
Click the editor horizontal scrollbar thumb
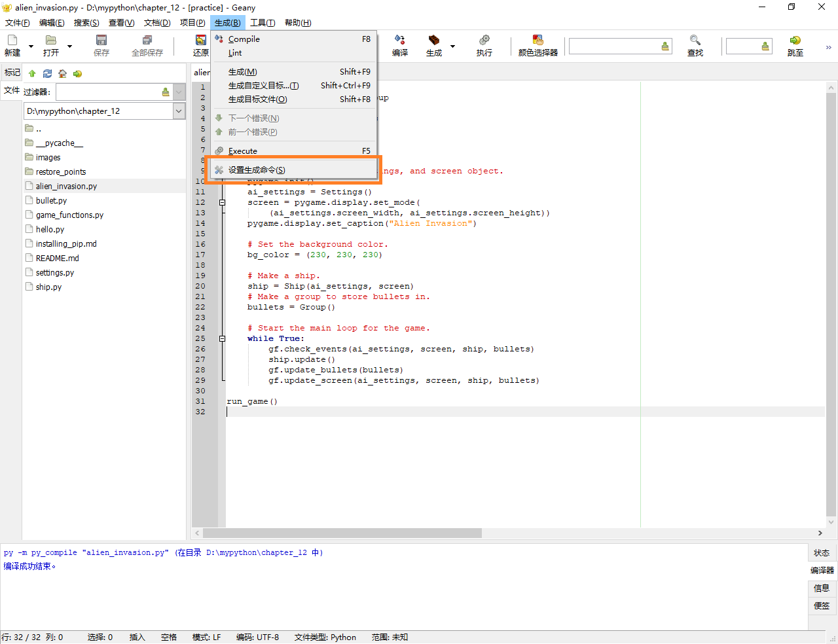342,533
